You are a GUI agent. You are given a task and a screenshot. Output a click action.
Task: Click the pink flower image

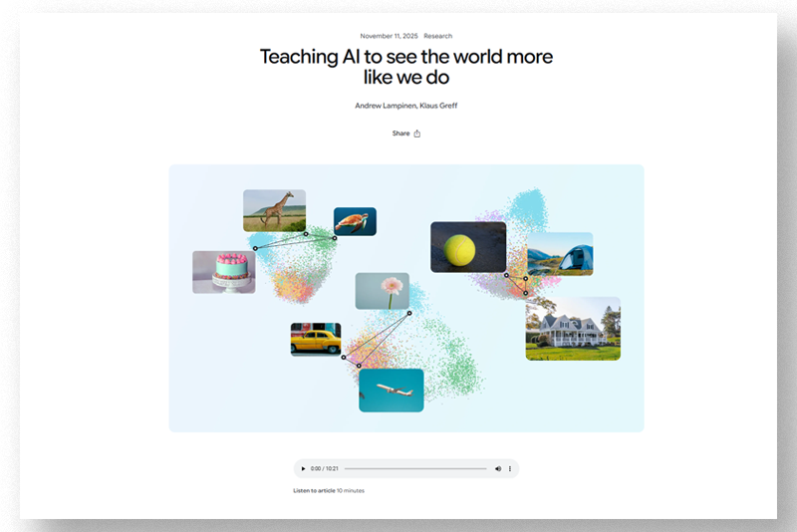[x=383, y=291]
